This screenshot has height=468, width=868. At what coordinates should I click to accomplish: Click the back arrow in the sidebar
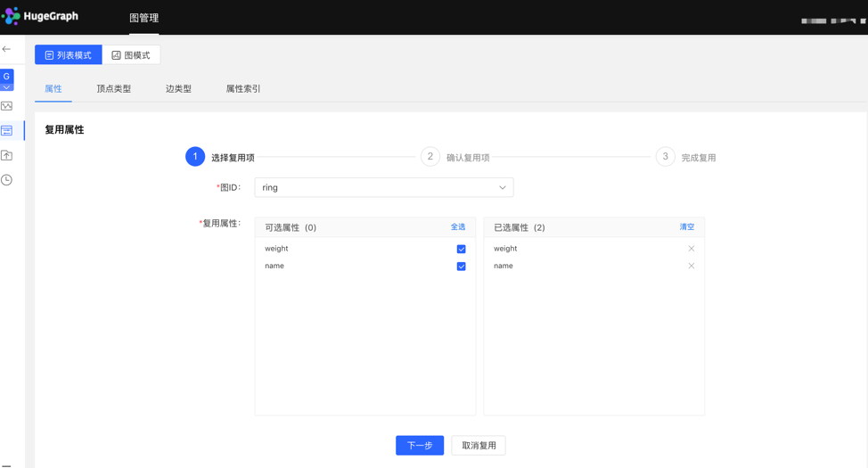pos(7,49)
